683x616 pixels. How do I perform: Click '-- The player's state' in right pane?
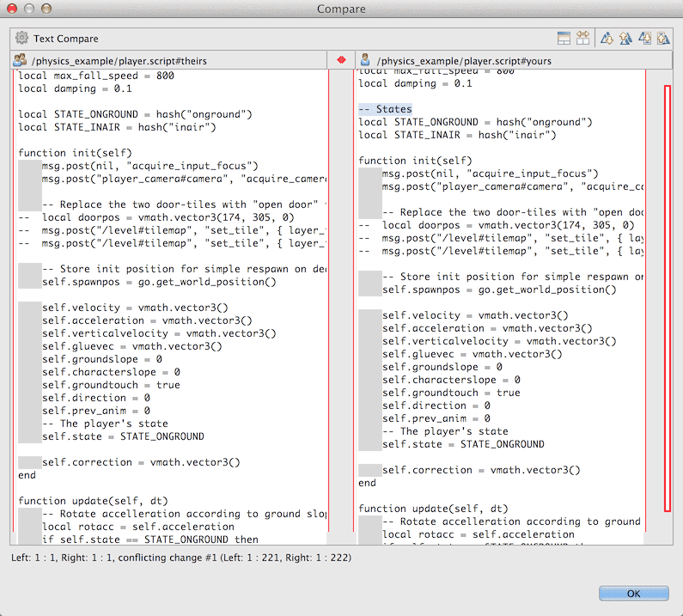tap(445, 431)
